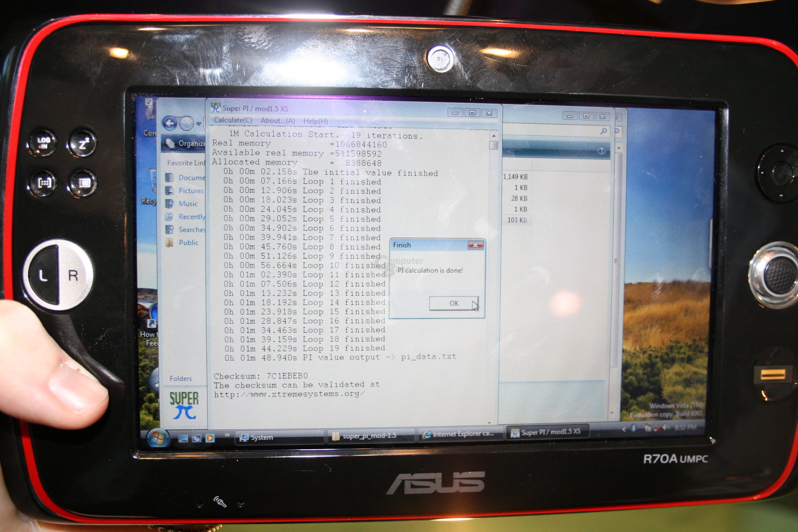This screenshot has height=532, width=798.
Task: Show hidden tray icons chevron
Action: tap(625, 429)
